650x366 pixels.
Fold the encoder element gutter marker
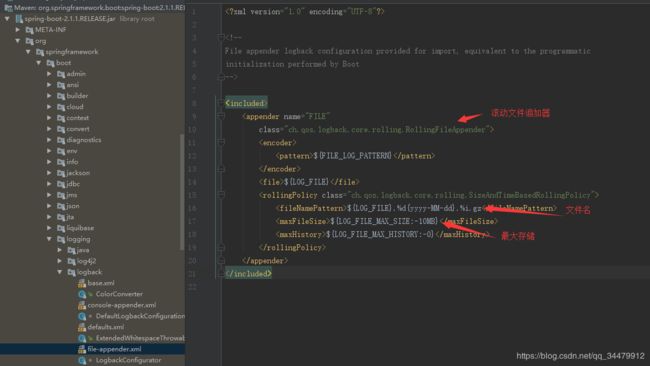click(x=221, y=143)
